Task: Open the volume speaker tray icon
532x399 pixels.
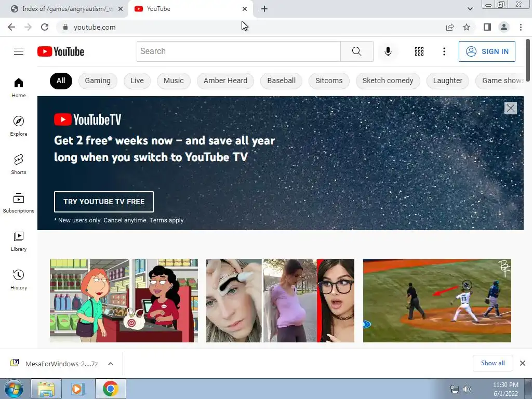Action: 467,389
